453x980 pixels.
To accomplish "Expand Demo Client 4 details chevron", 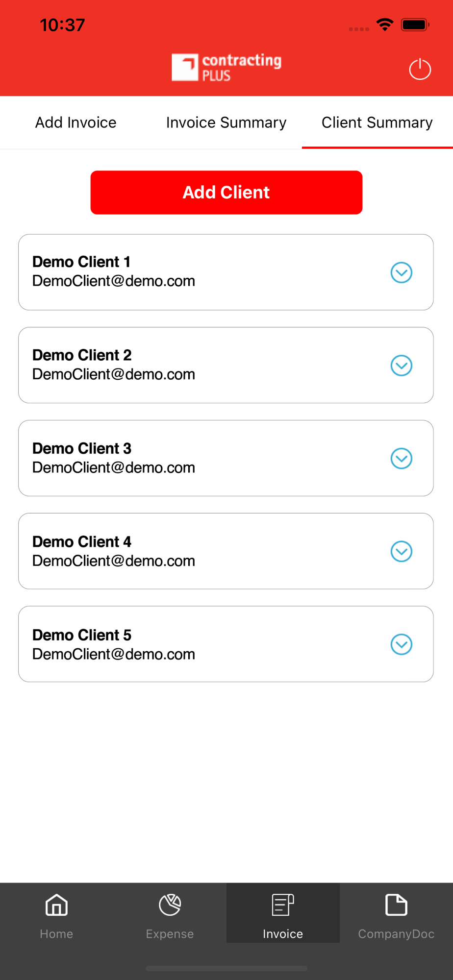I will coord(401,551).
